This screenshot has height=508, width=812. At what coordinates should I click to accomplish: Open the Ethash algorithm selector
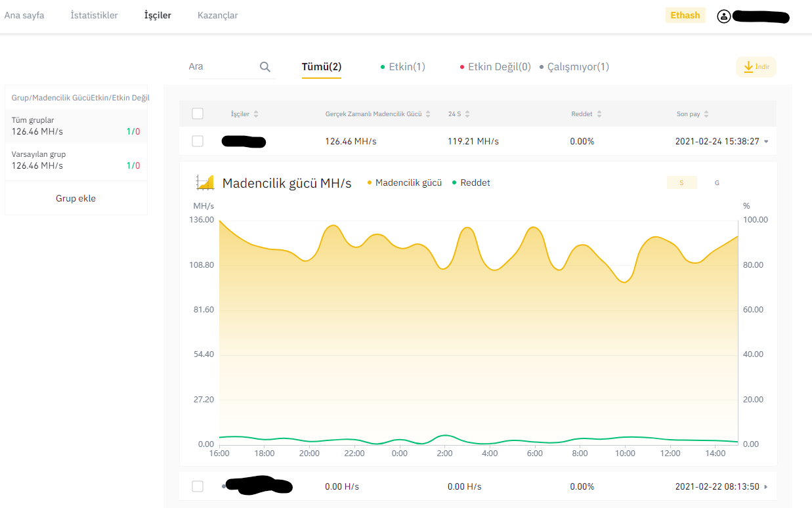click(x=685, y=15)
